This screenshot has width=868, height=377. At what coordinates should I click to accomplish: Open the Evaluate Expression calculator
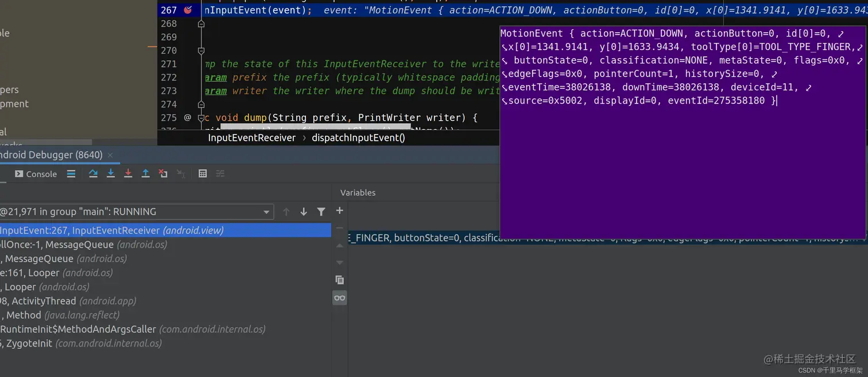click(203, 174)
